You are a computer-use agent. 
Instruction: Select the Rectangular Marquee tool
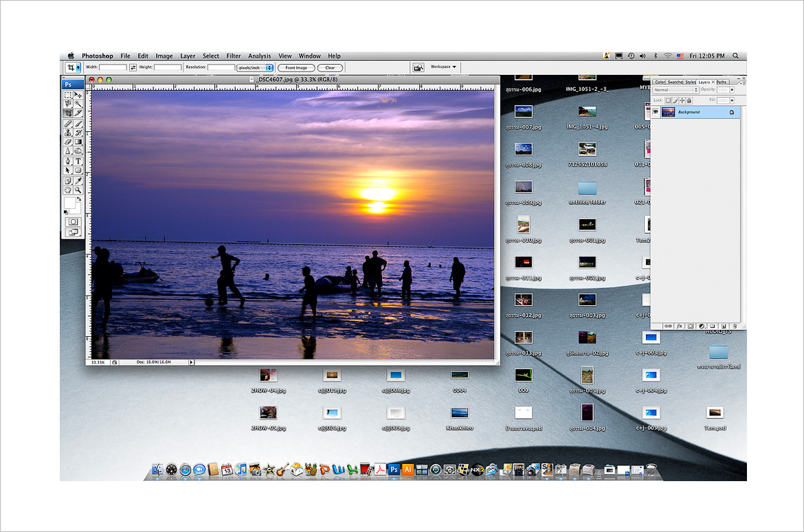[68, 94]
